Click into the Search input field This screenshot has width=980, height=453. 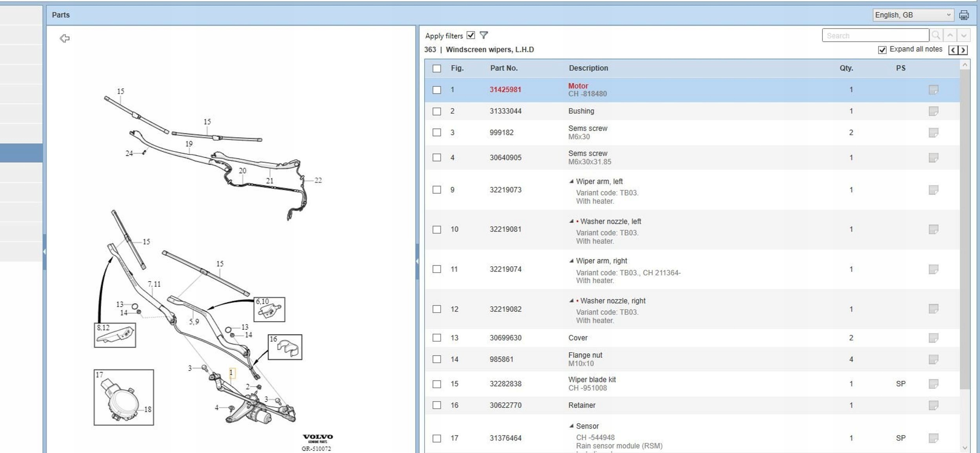[875, 36]
